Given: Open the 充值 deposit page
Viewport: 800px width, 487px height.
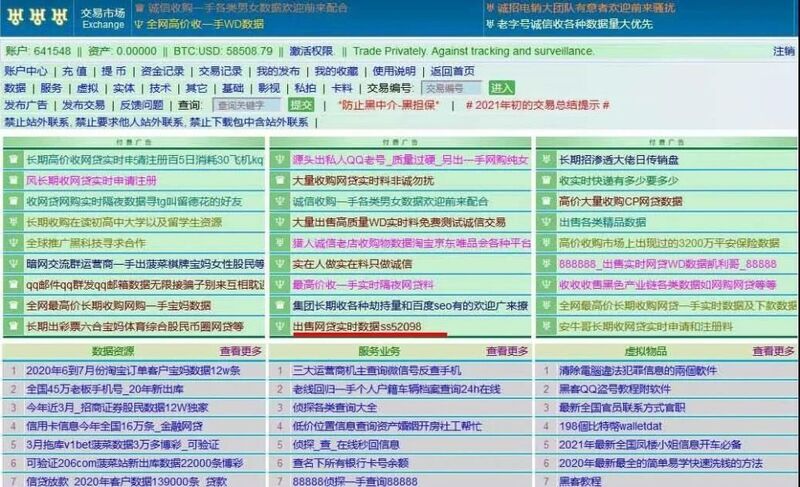Looking at the screenshot, I should click(74, 71).
